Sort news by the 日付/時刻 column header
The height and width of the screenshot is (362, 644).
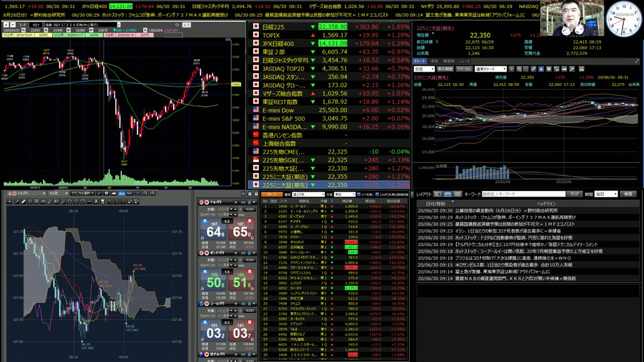[435, 204]
